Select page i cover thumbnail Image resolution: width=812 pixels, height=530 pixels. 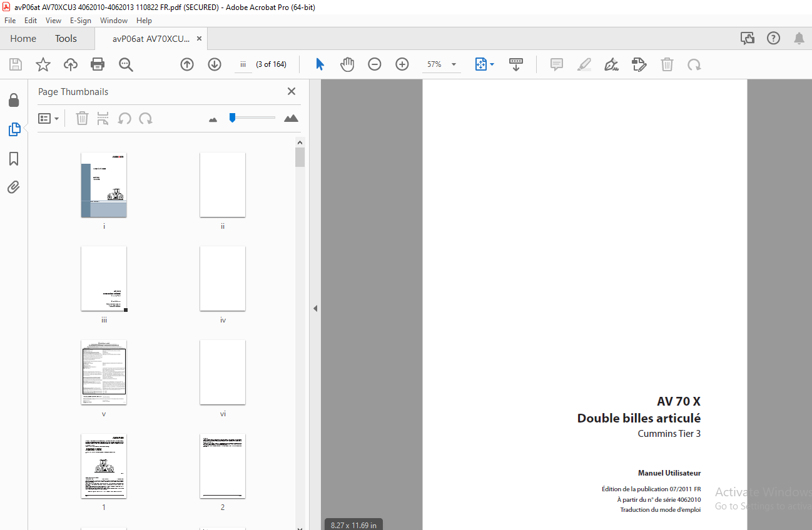point(104,185)
